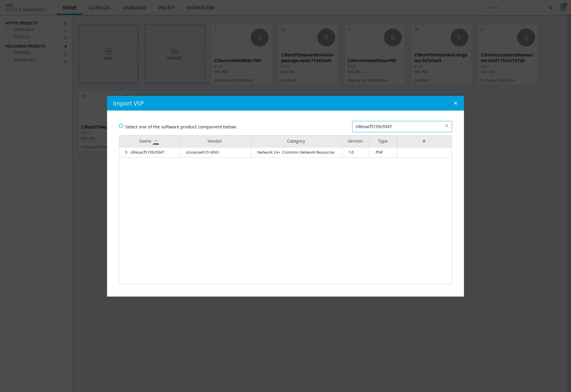Toggle the Check Out checkbox
This screenshot has width=571, height=392.
pyautogui.click(x=8, y=29)
